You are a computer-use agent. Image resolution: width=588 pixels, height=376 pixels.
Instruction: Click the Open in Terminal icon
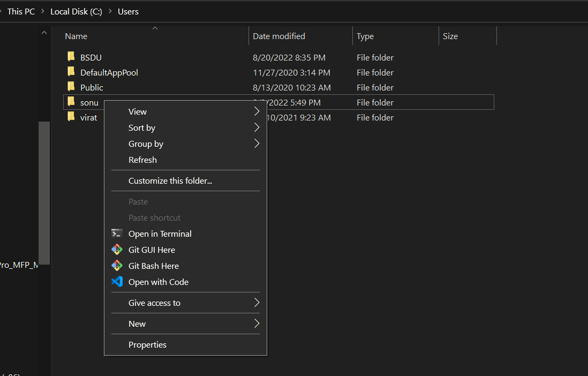(x=117, y=234)
